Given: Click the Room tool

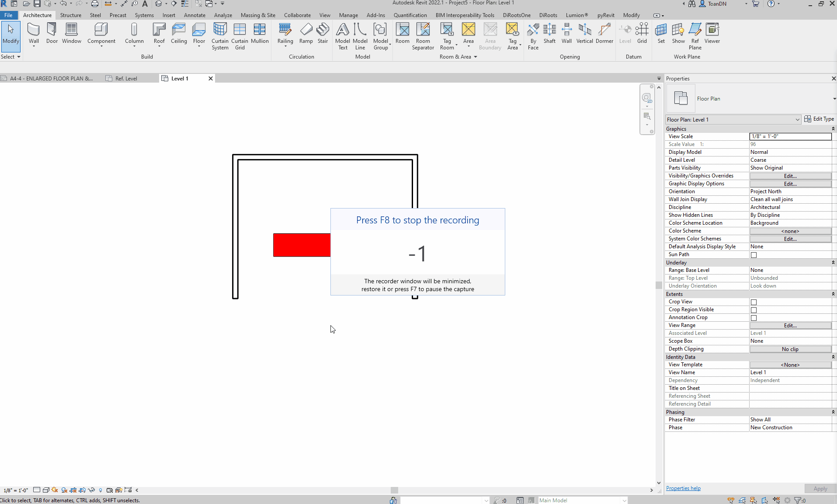Looking at the screenshot, I should tap(402, 34).
